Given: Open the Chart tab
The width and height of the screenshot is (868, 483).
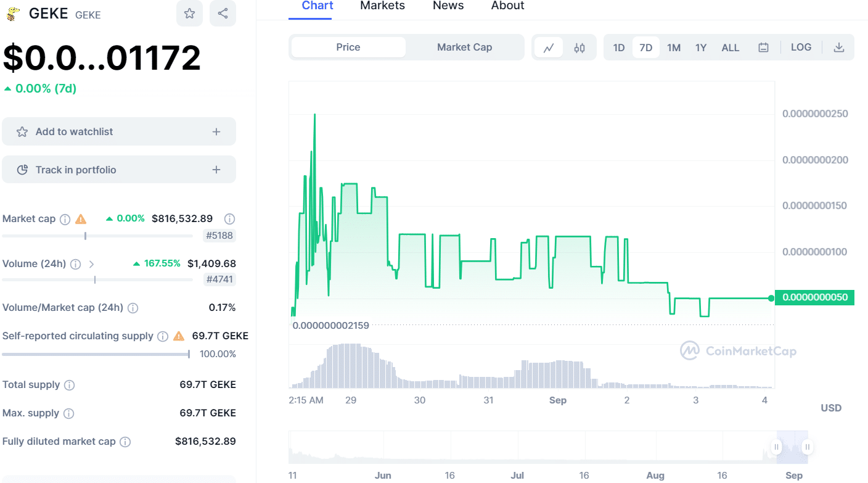Looking at the screenshot, I should tap(317, 6).
